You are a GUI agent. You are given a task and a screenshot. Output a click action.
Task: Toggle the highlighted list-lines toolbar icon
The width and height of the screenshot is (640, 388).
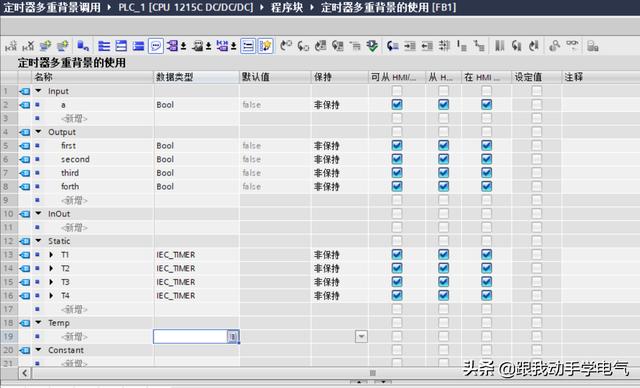pyautogui.click(x=248, y=46)
